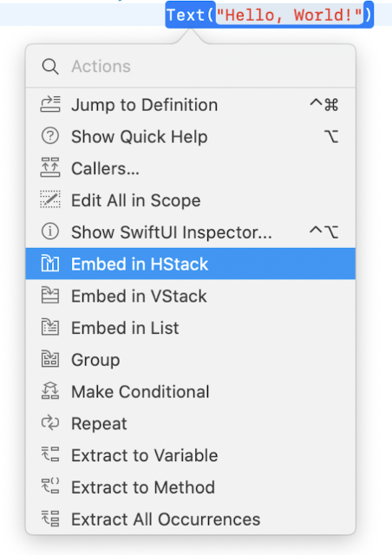This screenshot has height=555, width=392.
Task: Click the Embed in List icon
Action: tap(50, 328)
